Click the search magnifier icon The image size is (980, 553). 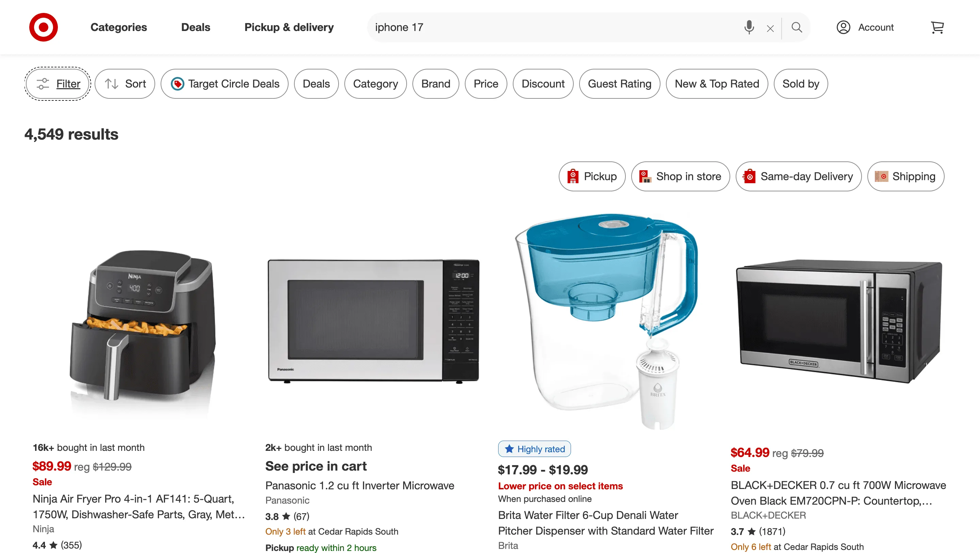tap(797, 27)
